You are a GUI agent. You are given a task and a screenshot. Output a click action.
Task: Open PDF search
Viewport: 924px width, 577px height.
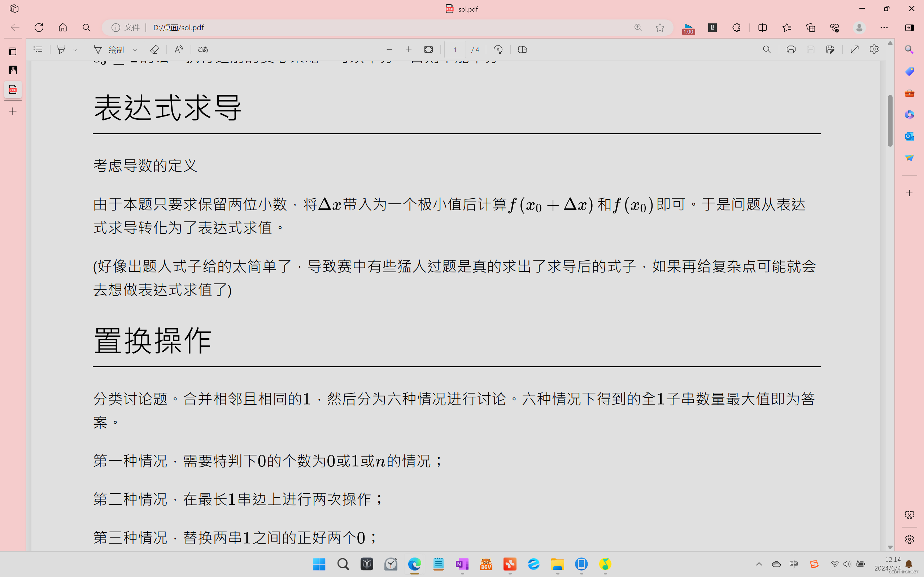767,49
